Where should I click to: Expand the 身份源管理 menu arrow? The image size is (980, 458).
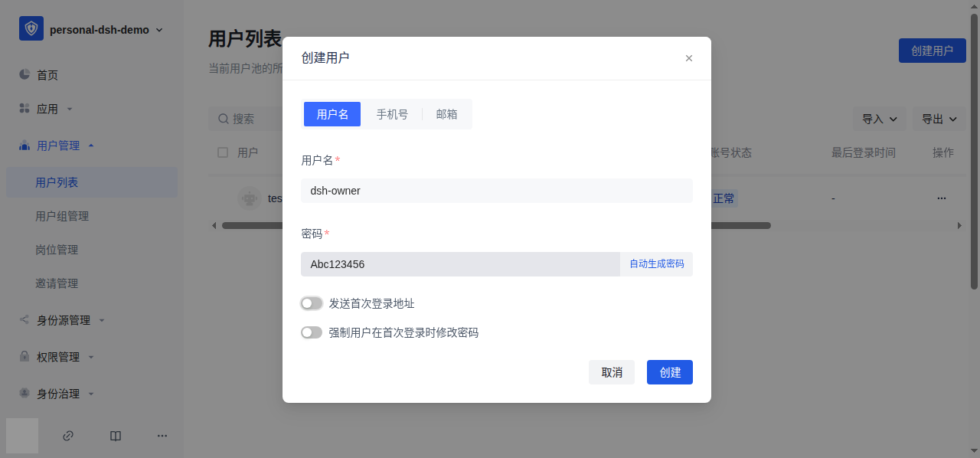(102, 320)
